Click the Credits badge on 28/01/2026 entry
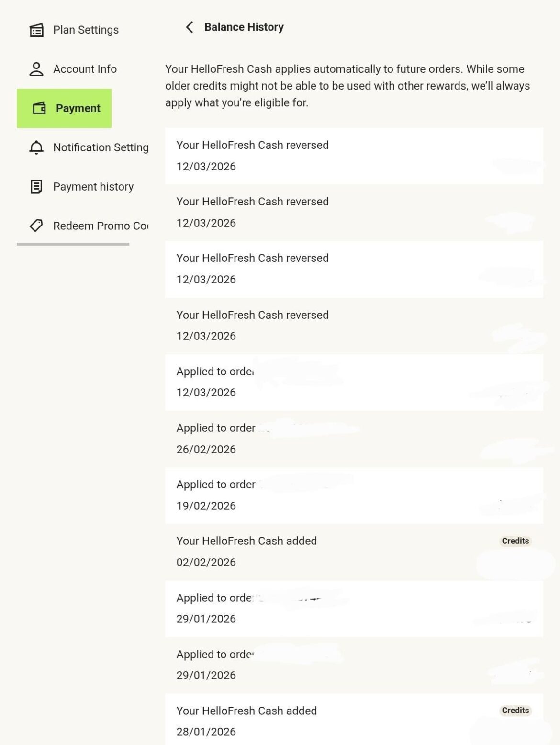The height and width of the screenshot is (745, 560). click(515, 711)
